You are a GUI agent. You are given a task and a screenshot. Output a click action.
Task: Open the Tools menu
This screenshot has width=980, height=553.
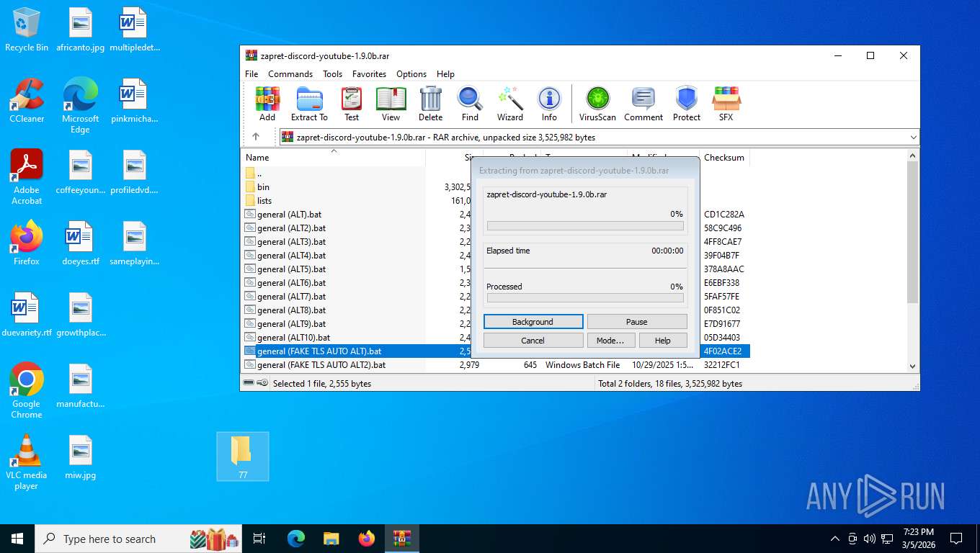(332, 73)
